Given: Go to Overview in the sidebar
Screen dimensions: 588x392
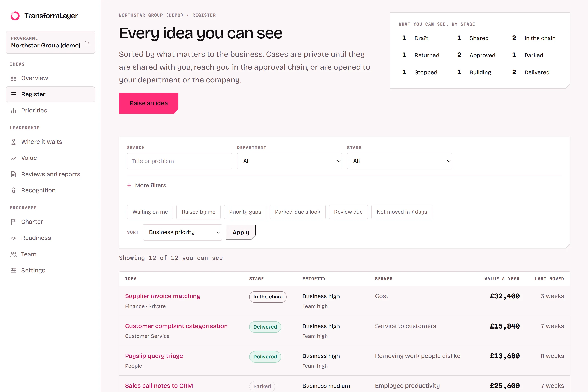Looking at the screenshot, I should tap(50, 78).
